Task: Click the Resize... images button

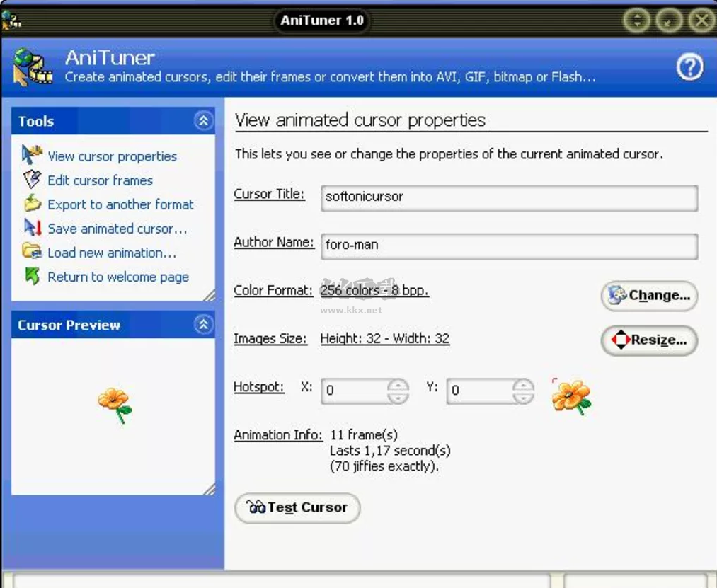Action: pyautogui.click(x=649, y=340)
